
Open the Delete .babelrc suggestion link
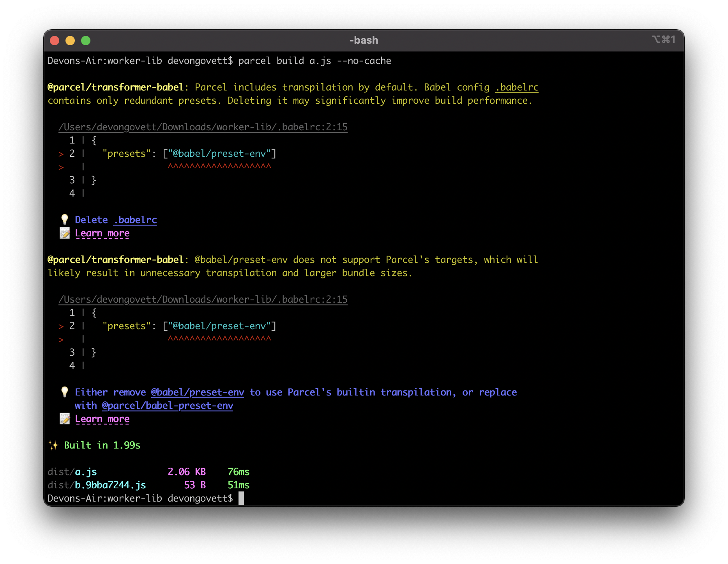click(x=135, y=219)
